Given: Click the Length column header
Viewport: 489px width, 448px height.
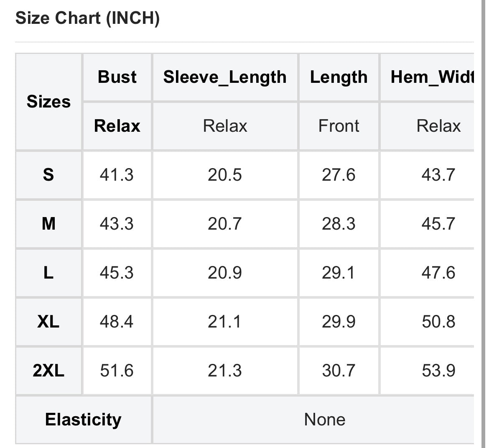Looking at the screenshot, I should [339, 77].
